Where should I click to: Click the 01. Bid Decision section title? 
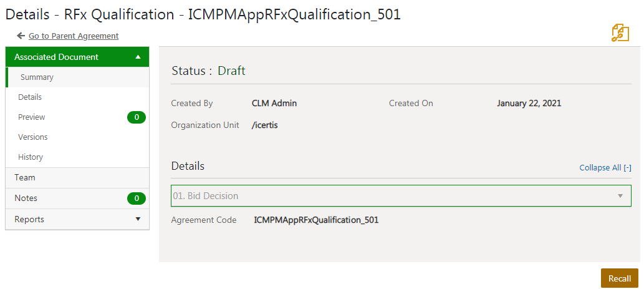(x=206, y=196)
